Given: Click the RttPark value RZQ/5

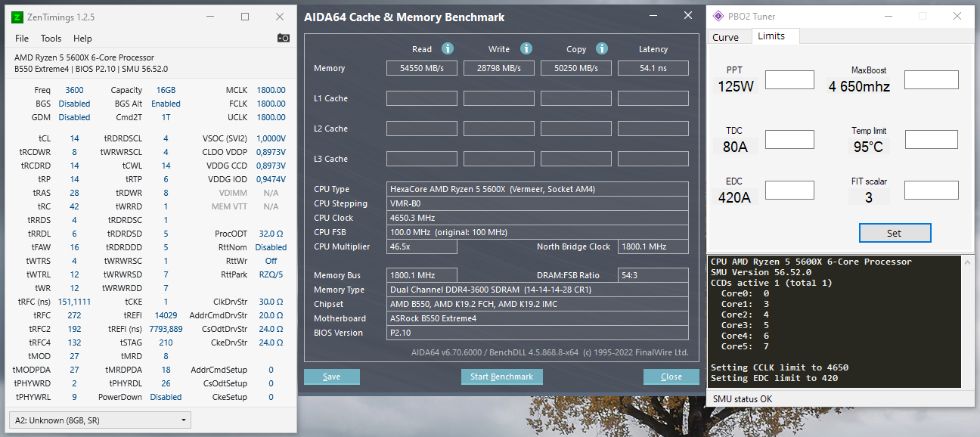Looking at the screenshot, I should [271, 274].
